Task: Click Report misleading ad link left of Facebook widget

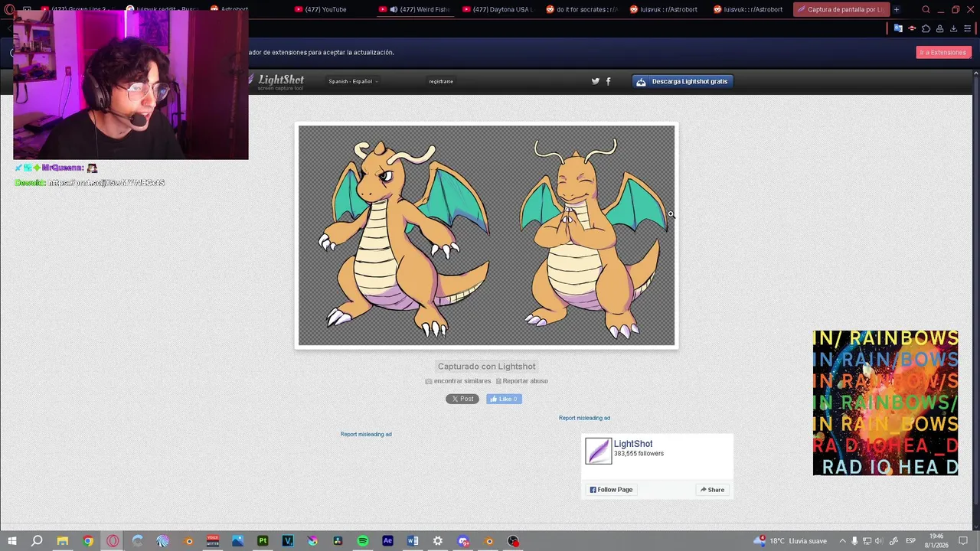Action: pyautogui.click(x=366, y=434)
